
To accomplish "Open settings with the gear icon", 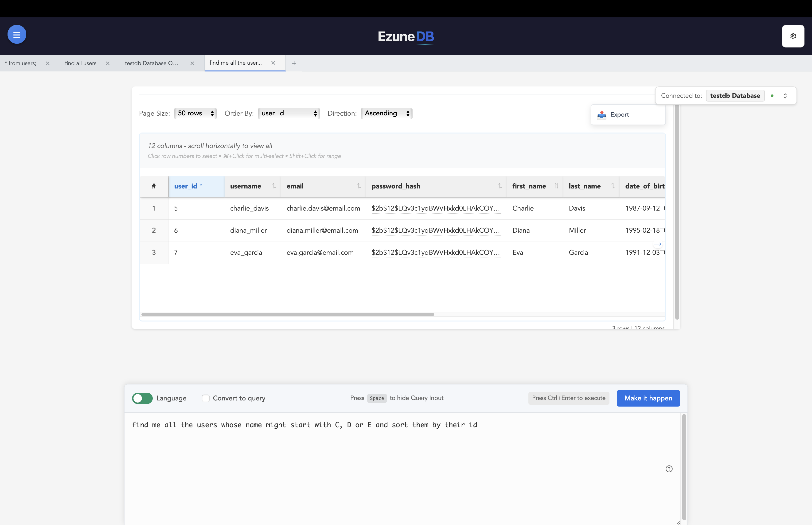I will tap(793, 36).
